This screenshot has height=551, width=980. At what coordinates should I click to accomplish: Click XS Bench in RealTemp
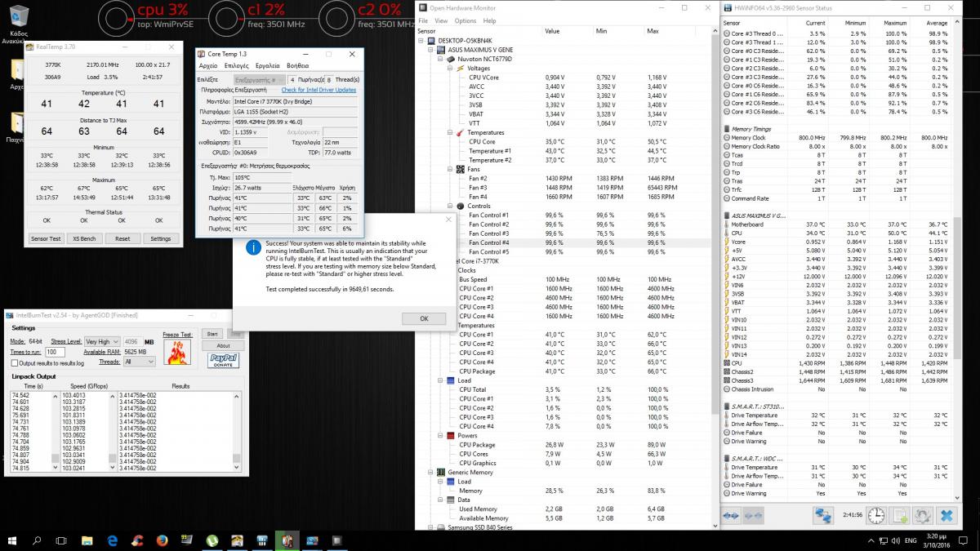pos(84,238)
